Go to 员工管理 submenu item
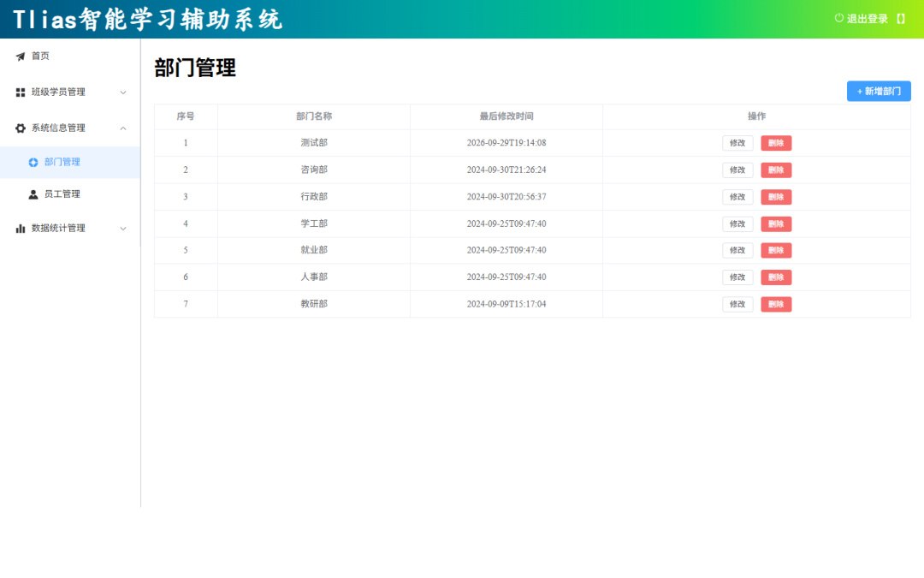 coord(70,194)
